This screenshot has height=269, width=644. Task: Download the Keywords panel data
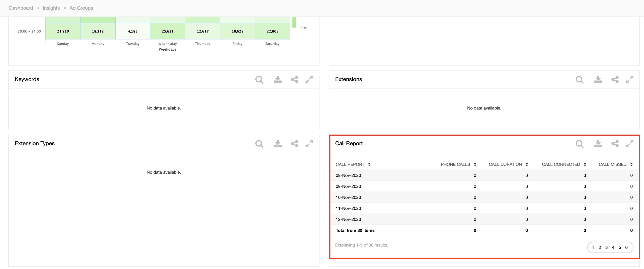tap(278, 80)
